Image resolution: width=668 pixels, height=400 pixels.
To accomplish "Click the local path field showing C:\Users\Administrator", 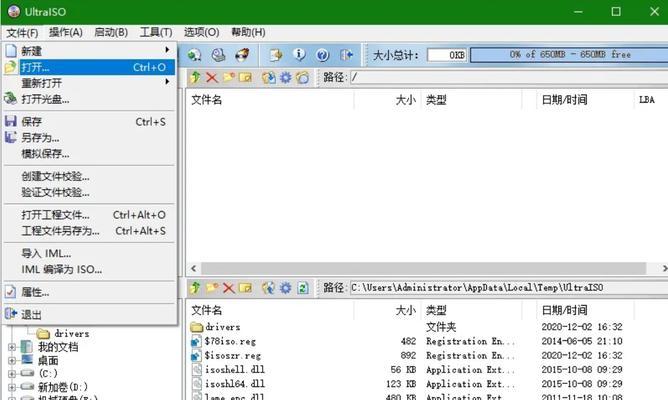I will 509,288.
